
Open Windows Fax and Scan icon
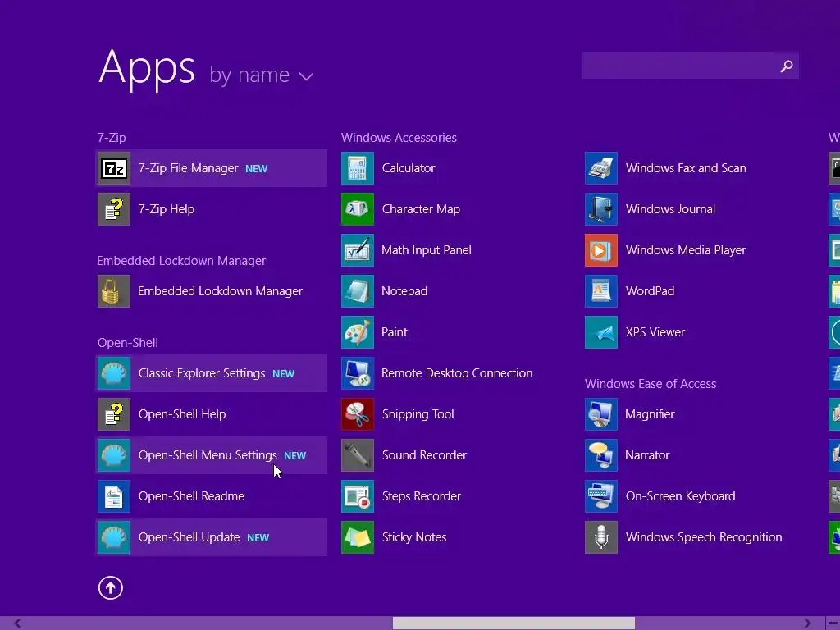click(x=601, y=168)
